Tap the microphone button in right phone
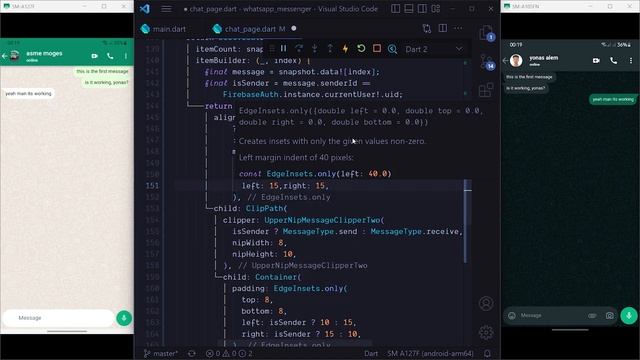 click(x=629, y=316)
